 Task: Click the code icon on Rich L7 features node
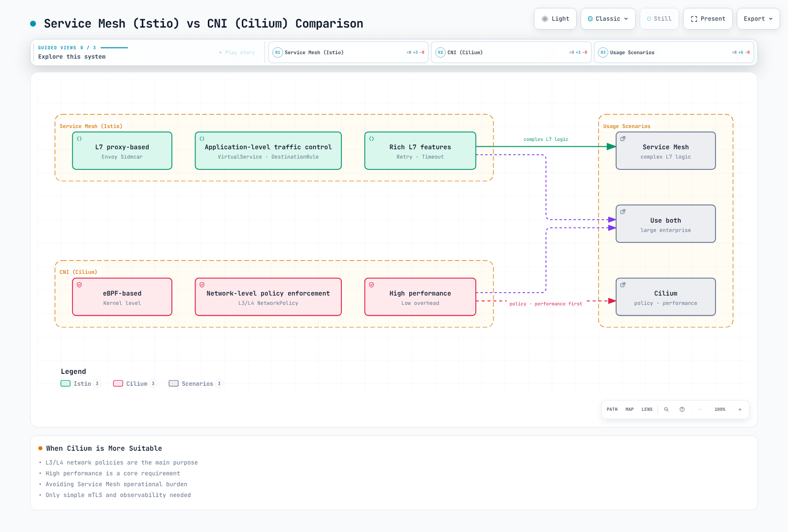tap(371, 139)
